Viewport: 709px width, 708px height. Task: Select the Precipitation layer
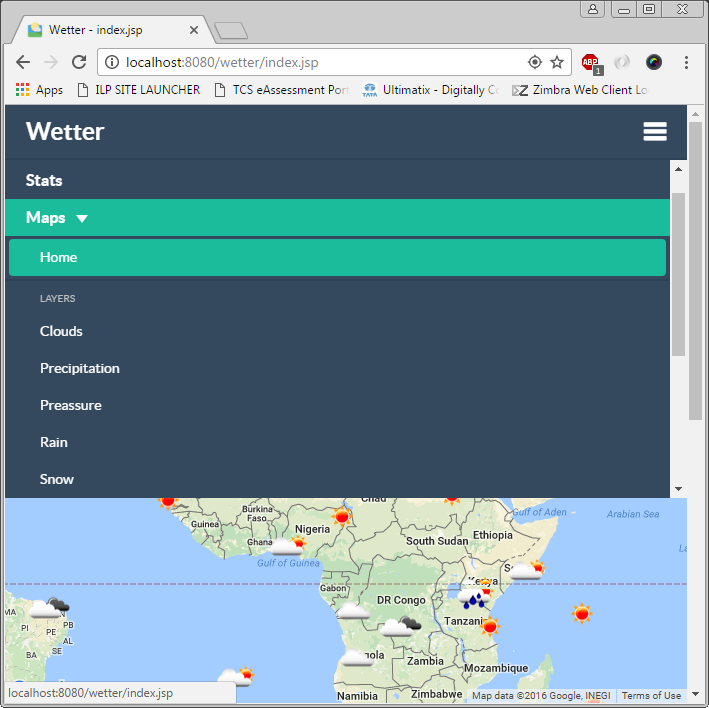click(x=80, y=368)
